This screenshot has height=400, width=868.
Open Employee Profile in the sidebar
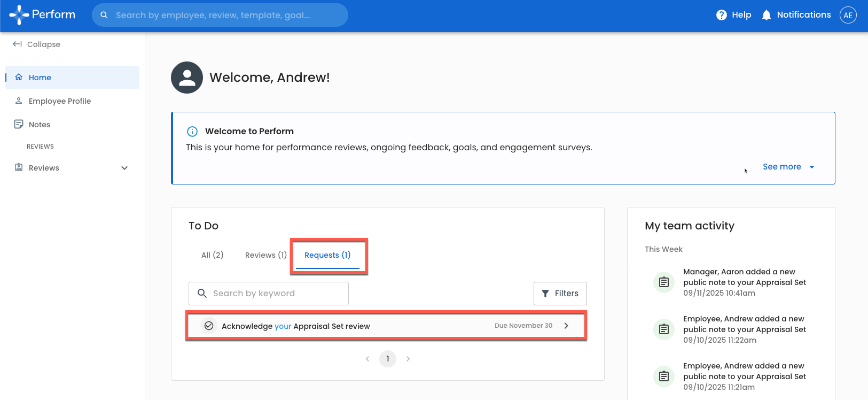(73, 101)
